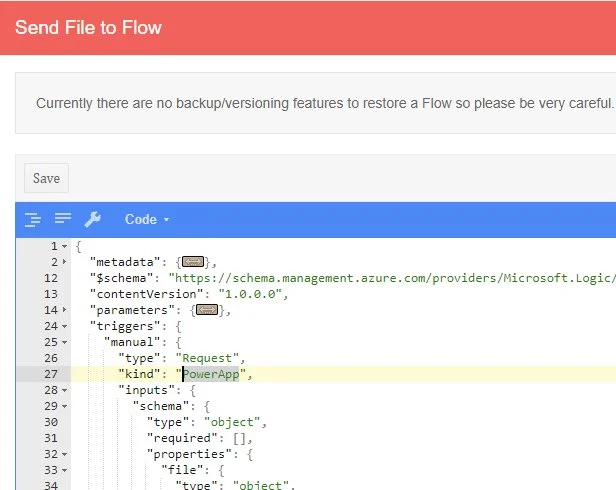This screenshot has width=616, height=490.
Task: Click the wrench repair JSON icon
Action: tap(92, 219)
